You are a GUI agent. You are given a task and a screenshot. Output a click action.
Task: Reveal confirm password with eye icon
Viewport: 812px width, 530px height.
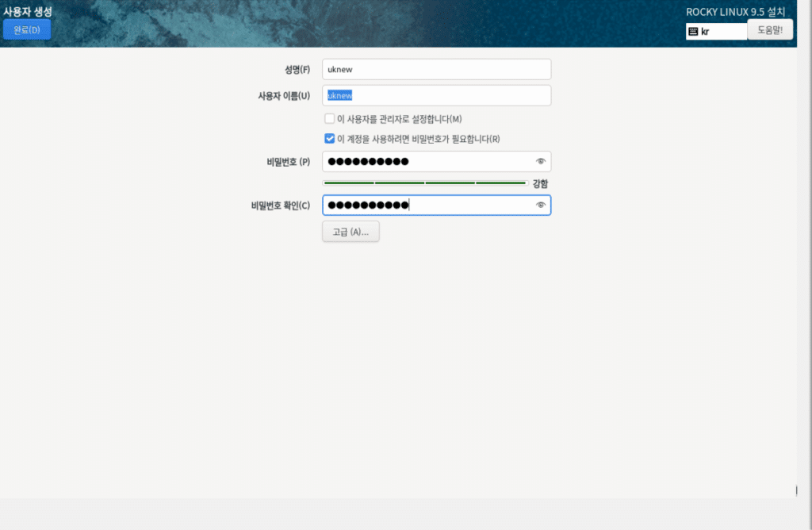(x=540, y=205)
